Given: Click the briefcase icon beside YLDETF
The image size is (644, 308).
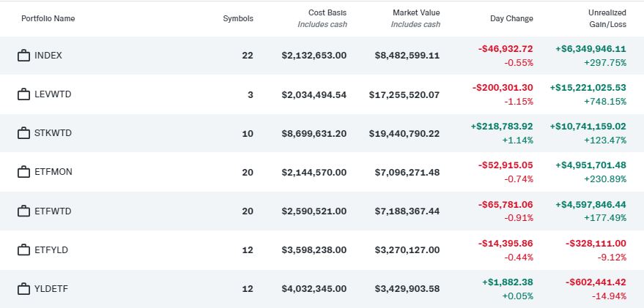Looking at the screenshot, I should 23,288.
